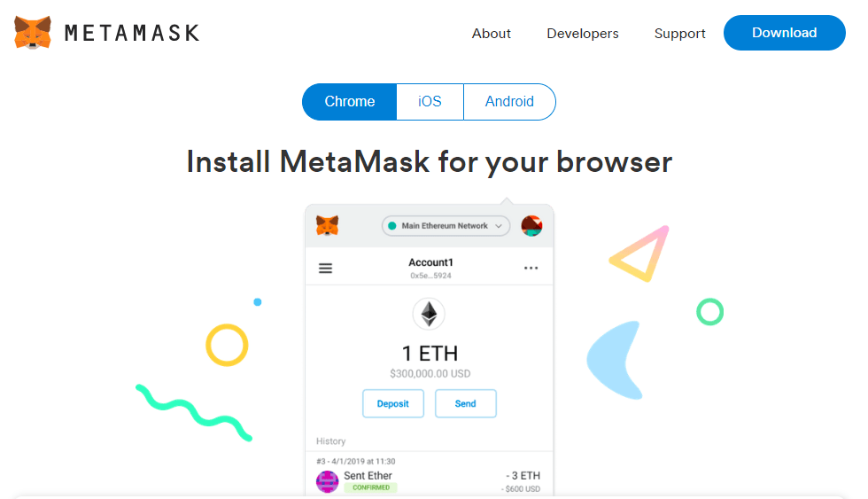Copy the 0x5e...5924 address text
The height and width of the screenshot is (499, 868).
(430, 276)
